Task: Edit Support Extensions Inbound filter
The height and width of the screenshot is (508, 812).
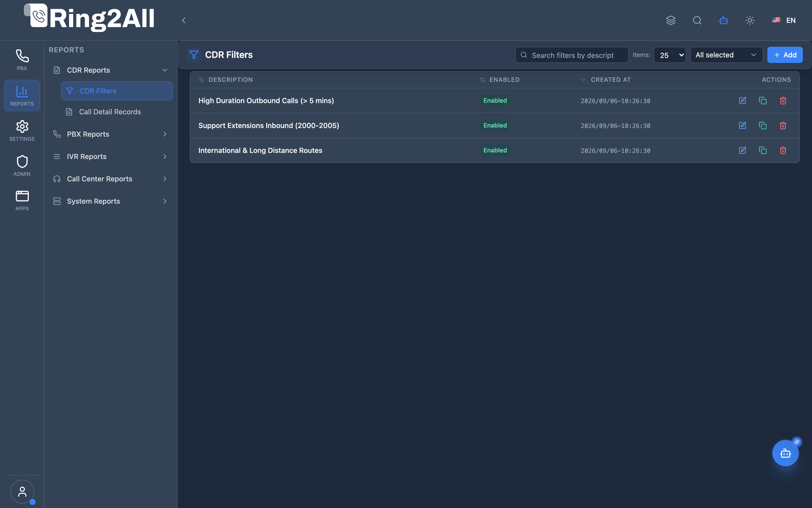Action: pos(742,125)
